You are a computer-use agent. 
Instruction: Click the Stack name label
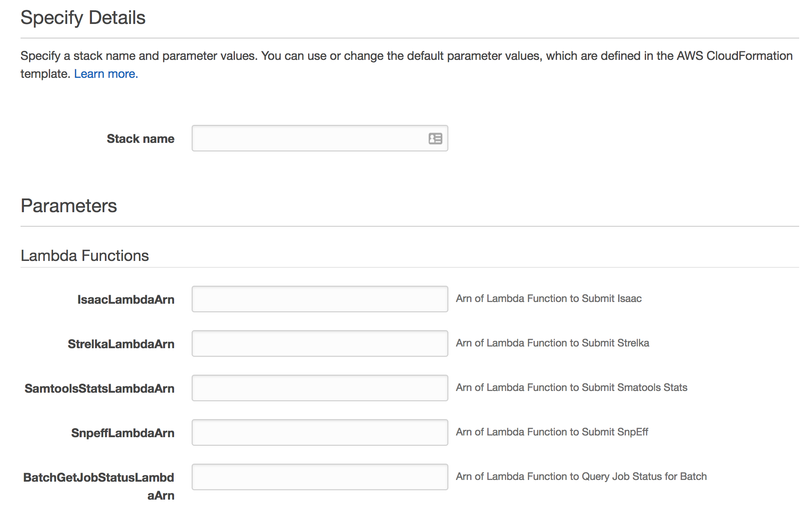pyautogui.click(x=140, y=139)
